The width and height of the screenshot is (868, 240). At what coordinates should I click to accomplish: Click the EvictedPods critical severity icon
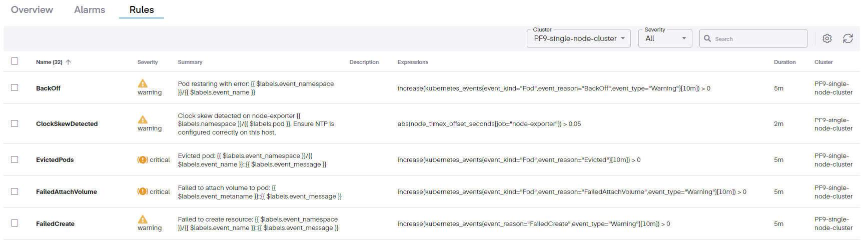(143, 160)
